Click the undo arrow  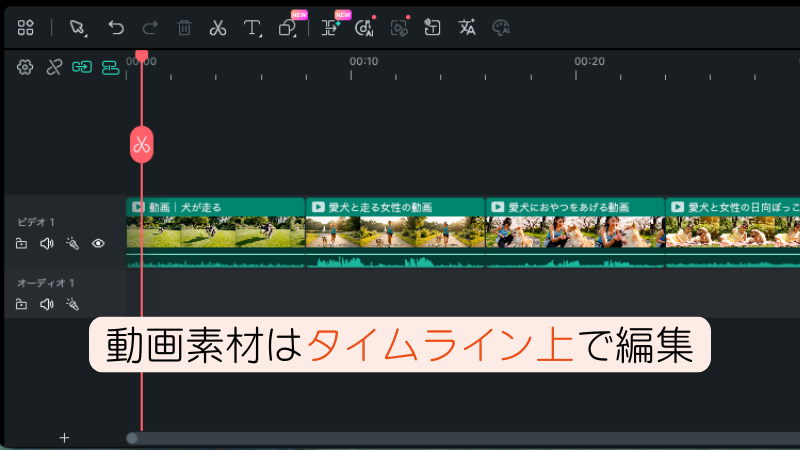point(116,28)
